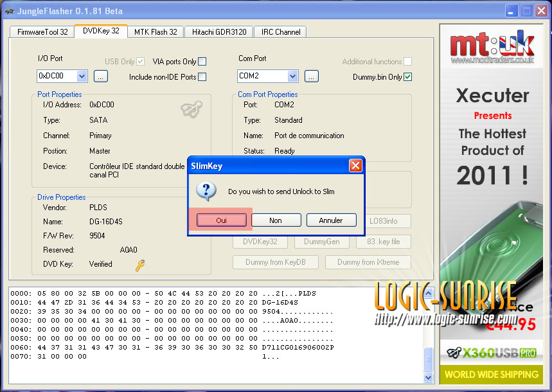The width and height of the screenshot is (552, 392).
Task: Close the SlimKey dialog with X
Action: tap(355, 165)
